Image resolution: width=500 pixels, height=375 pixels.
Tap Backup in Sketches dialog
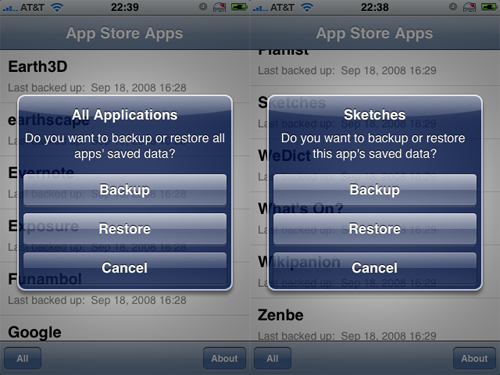375,189
